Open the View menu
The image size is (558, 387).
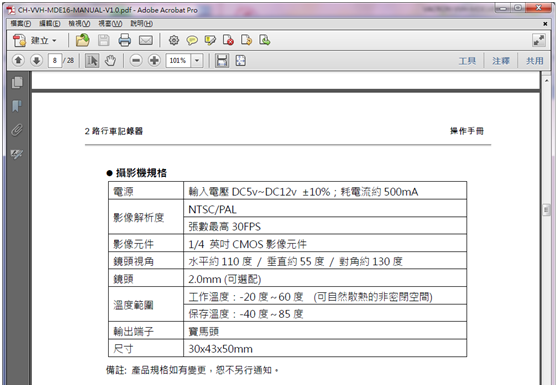79,24
